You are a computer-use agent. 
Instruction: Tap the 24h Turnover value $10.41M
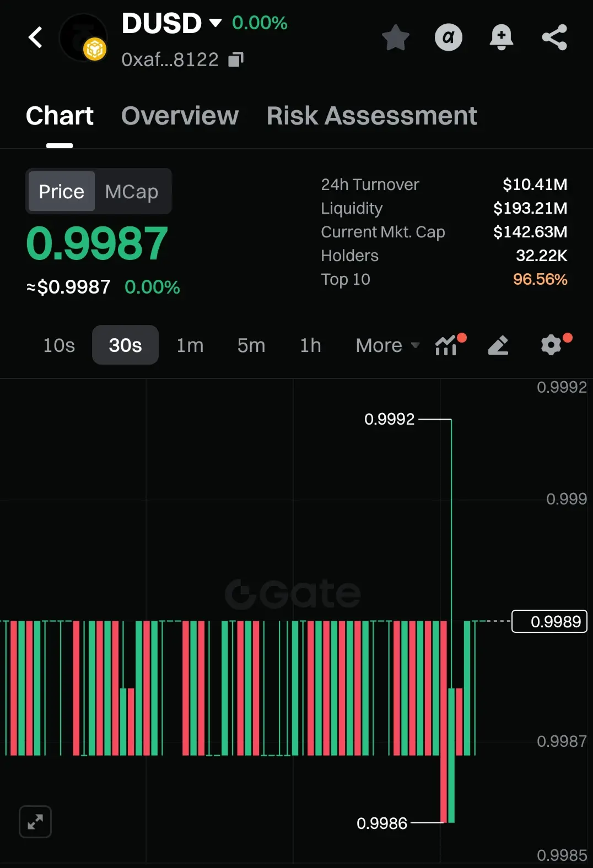(x=535, y=185)
